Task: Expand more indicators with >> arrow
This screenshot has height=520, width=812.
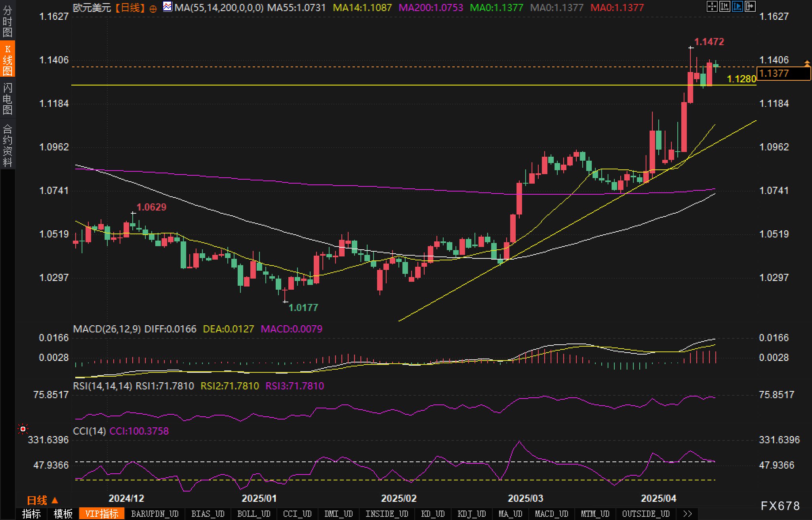Action: pos(688,514)
